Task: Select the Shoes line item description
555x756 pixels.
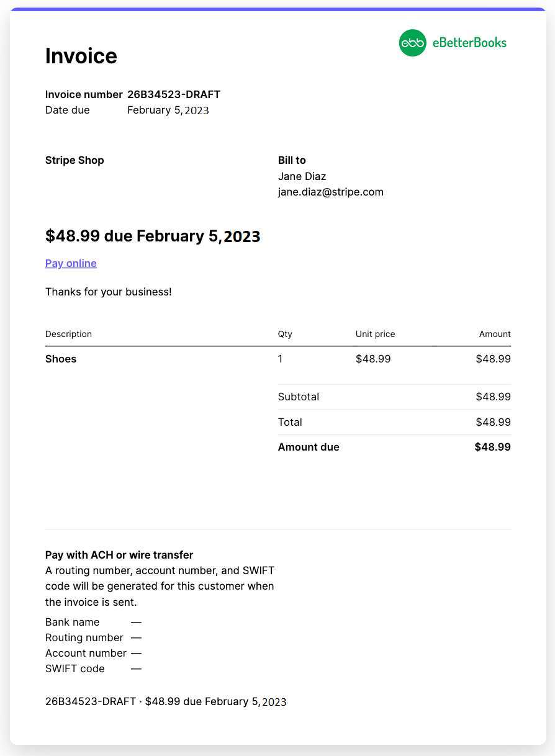Action: coord(61,359)
